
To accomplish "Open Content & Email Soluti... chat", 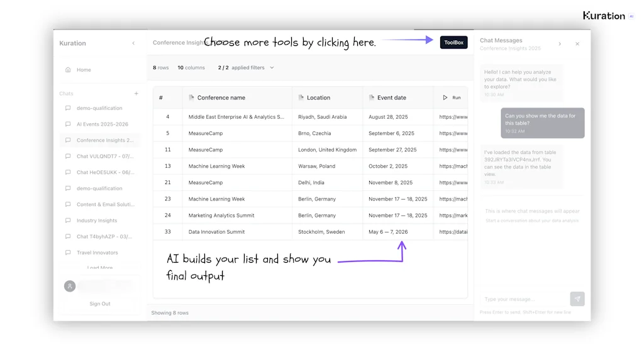I will point(100,204).
